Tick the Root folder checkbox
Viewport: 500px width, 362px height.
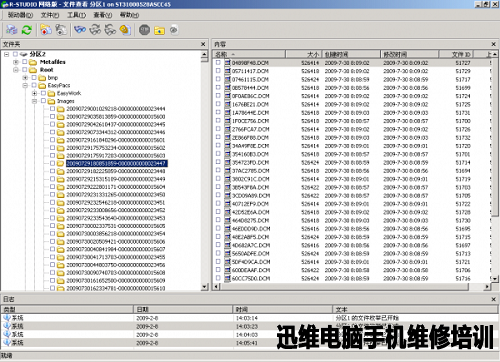coord(25,69)
